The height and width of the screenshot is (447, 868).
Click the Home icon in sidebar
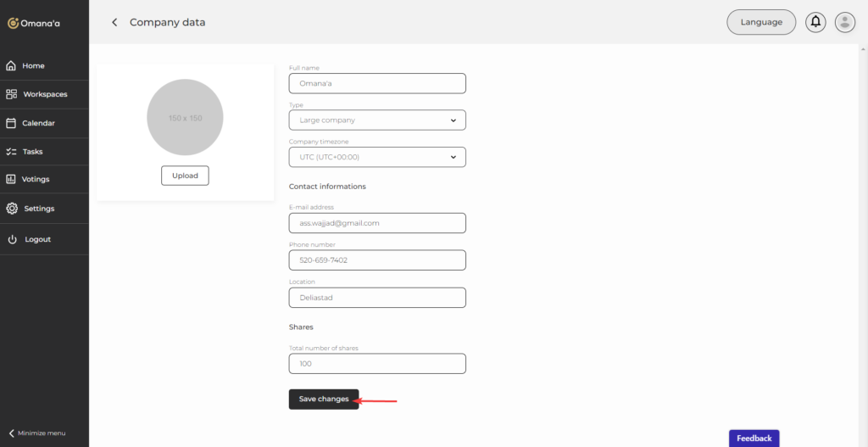[11, 65]
